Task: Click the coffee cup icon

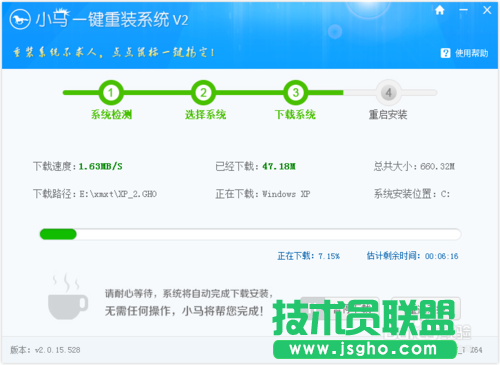Action: click(68, 297)
